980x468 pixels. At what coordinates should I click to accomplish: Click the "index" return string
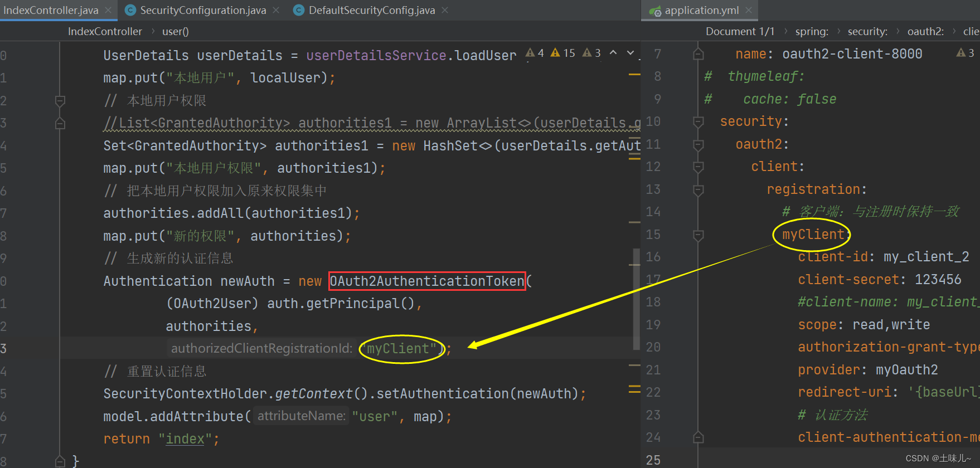pyautogui.click(x=186, y=439)
